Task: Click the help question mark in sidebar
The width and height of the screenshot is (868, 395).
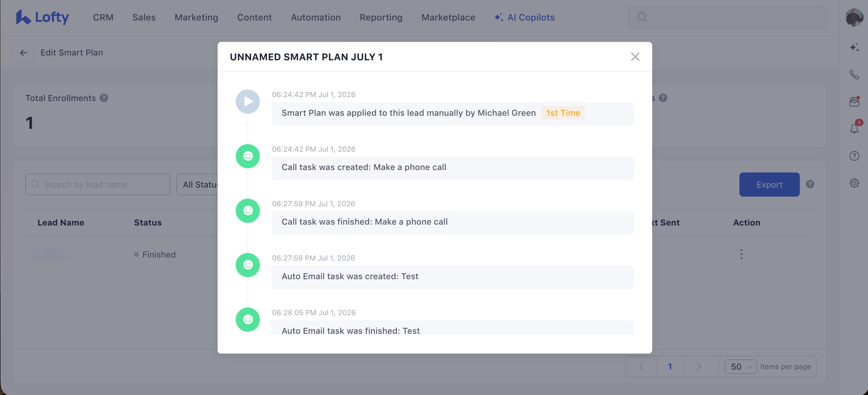Action: (x=854, y=156)
